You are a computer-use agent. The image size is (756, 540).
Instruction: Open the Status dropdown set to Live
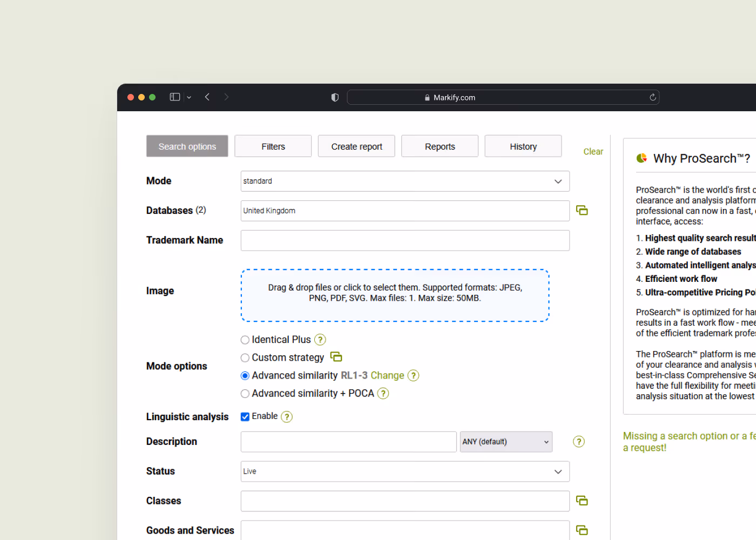click(x=405, y=471)
